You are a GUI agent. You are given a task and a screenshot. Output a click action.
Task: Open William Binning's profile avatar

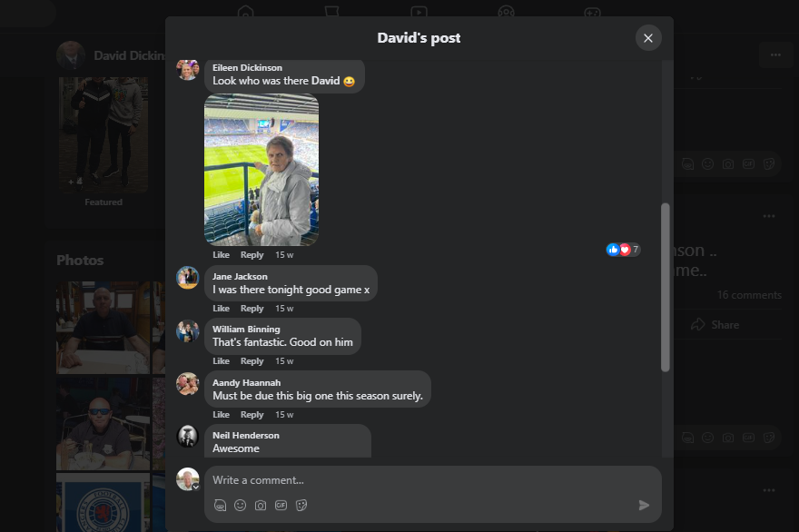coord(188,331)
